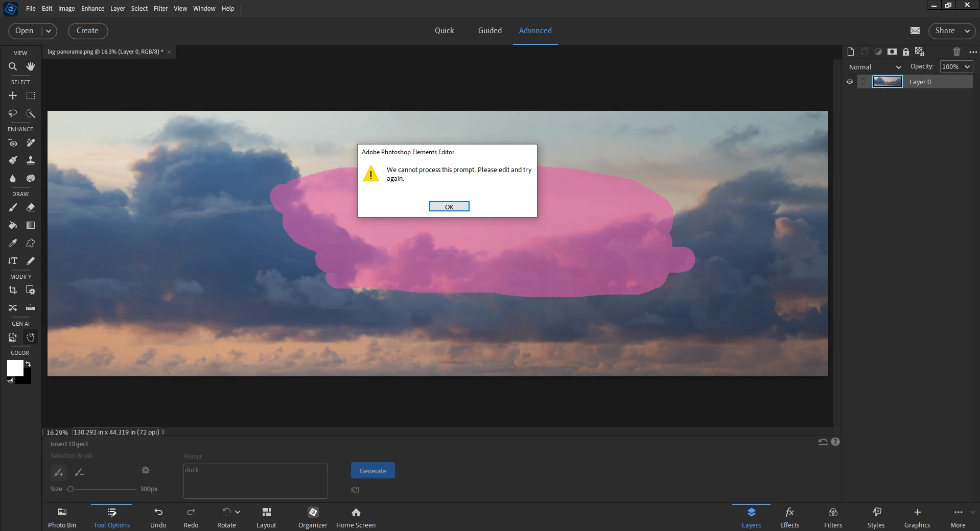Click the Generate button
Viewport: 980px width, 531px height.
373,471
